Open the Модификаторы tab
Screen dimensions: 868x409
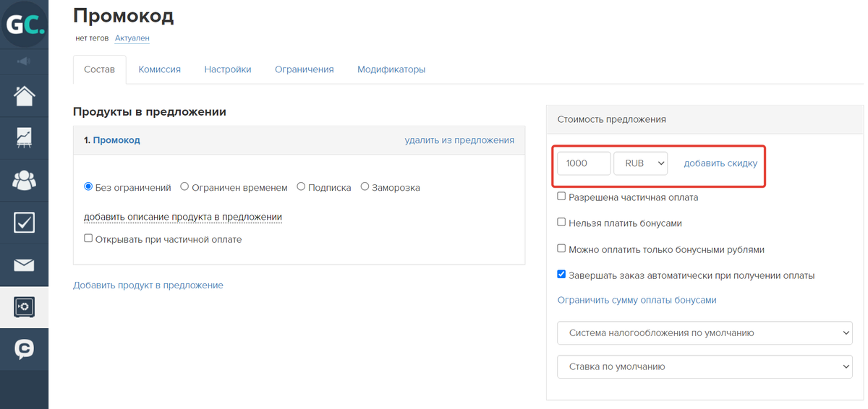[391, 69]
